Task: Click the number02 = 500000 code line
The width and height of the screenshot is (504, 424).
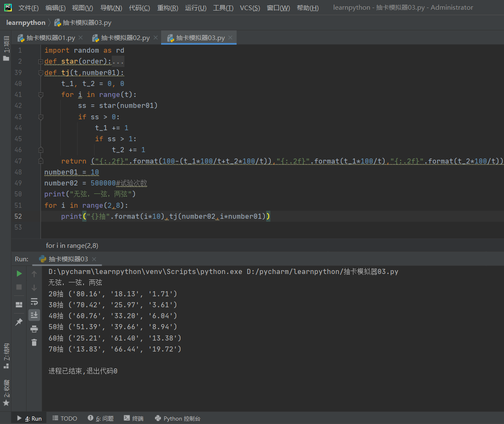Action: [x=95, y=183]
